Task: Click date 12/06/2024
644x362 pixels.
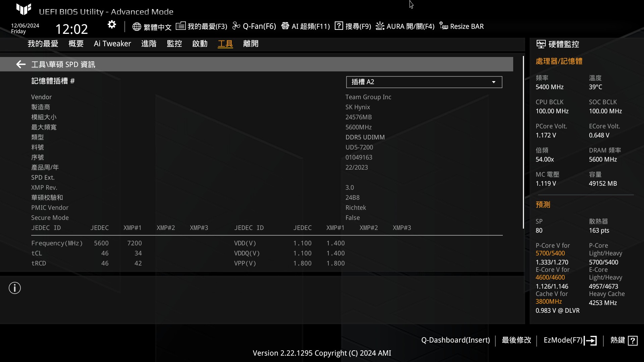Action: click(x=25, y=26)
